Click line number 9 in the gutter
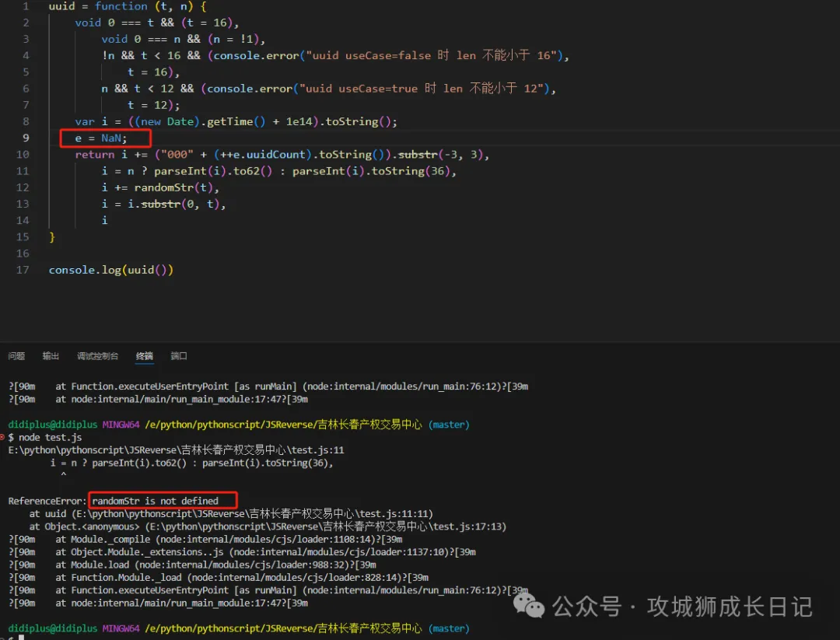Screen dimensions: 840x640 [26, 138]
